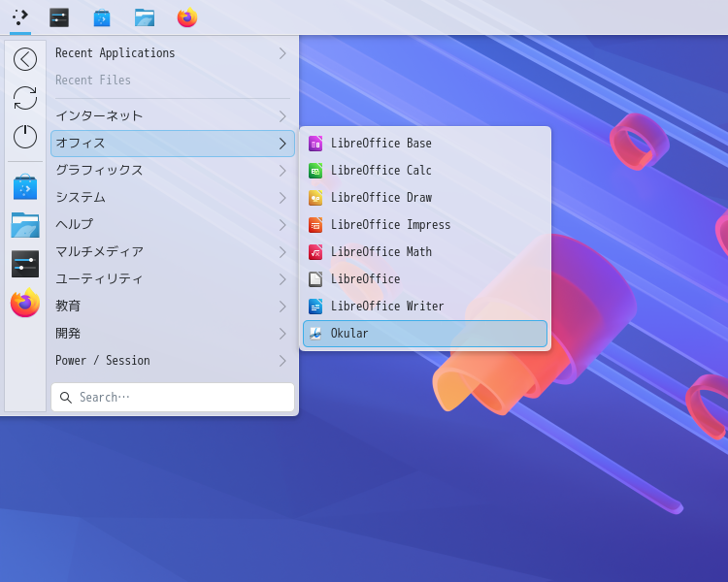Click the refresh arrows icon in the sidebar
The width and height of the screenshot is (728, 582).
tap(25, 98)
